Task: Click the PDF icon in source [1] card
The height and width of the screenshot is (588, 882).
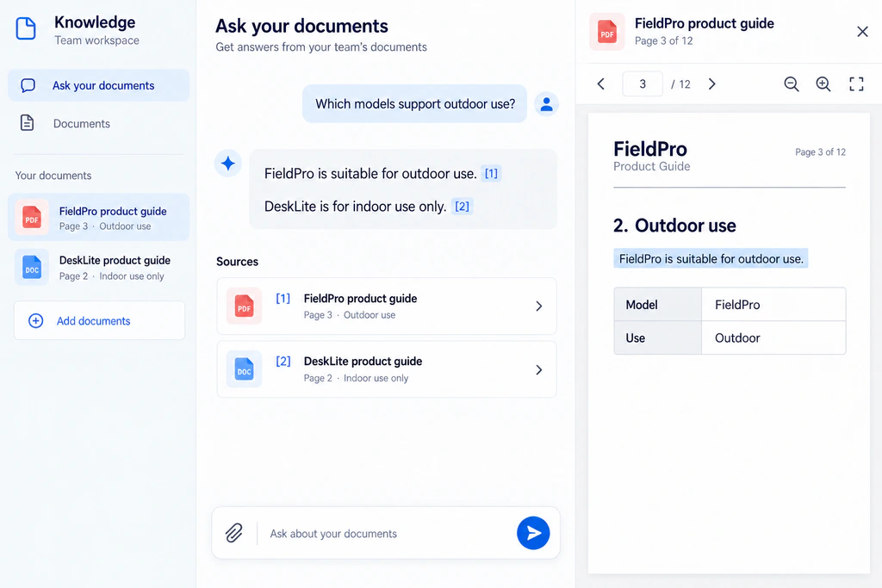Action: [x=244, y=306]
